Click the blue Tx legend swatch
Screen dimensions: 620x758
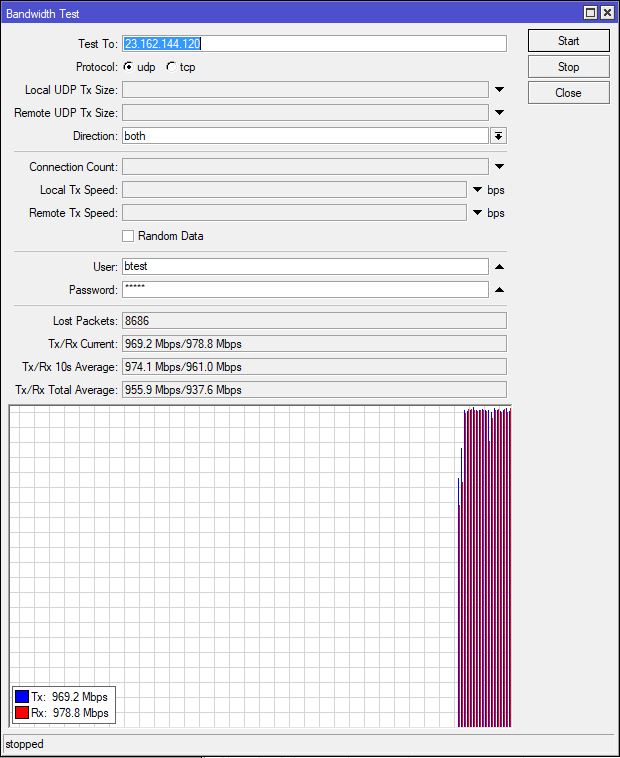23,697
